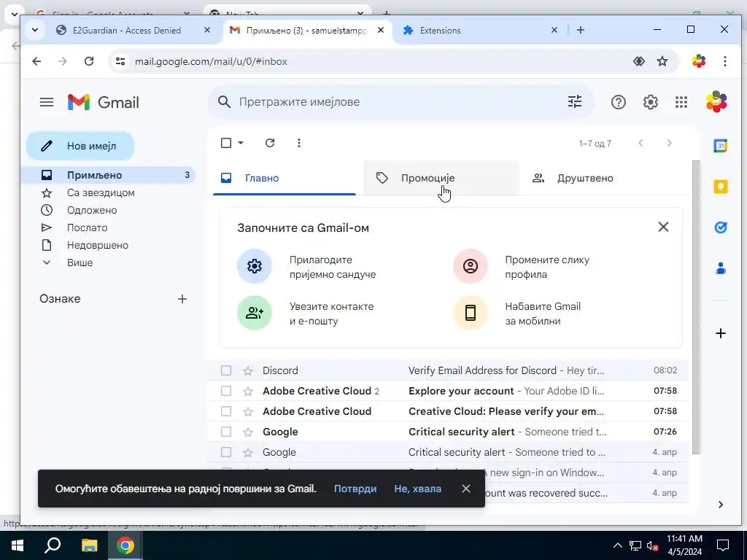The image size is (747, 560).
Task: Open the Windows notification center icon
Action: (723, 545)
